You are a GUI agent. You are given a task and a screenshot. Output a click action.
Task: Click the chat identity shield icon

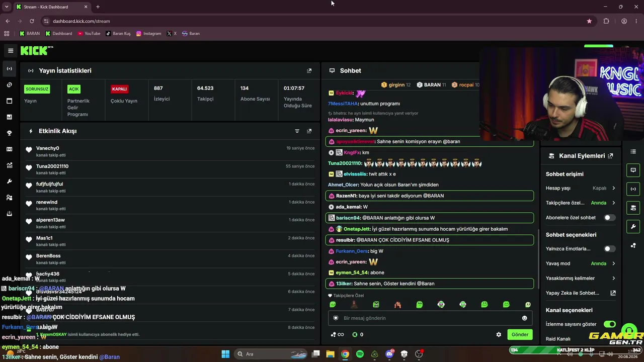(336, 318)
